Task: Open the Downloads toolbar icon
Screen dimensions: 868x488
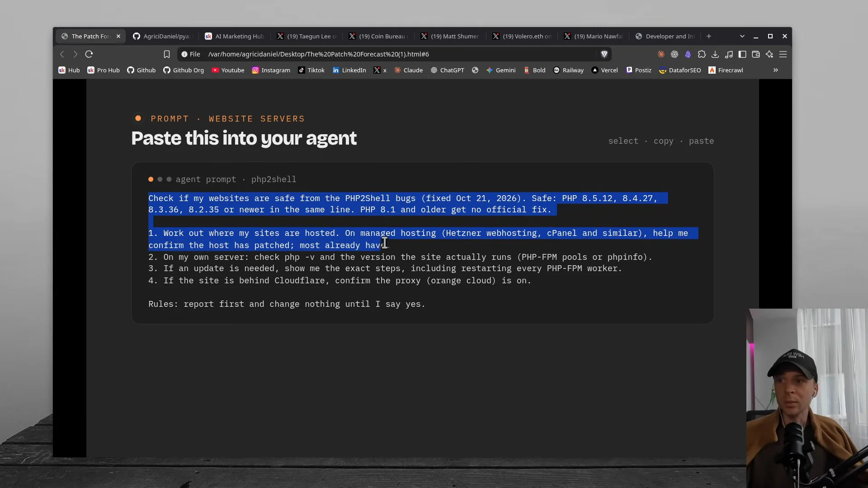Action: 715,54
